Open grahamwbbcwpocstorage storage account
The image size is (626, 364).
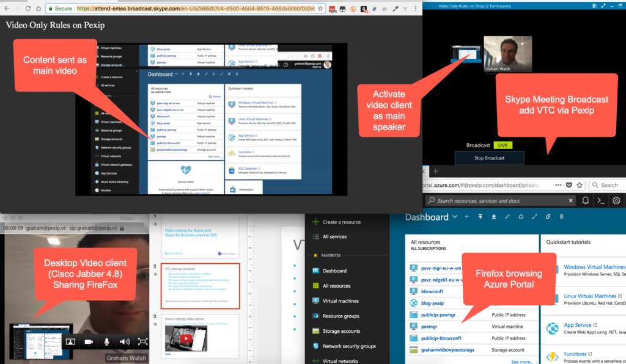[448, 349]
